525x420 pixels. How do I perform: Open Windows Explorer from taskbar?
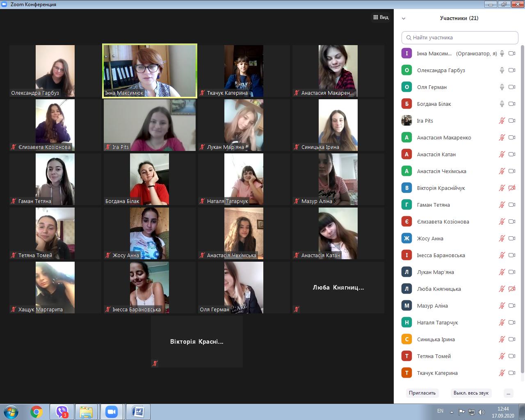coord(86,412)
